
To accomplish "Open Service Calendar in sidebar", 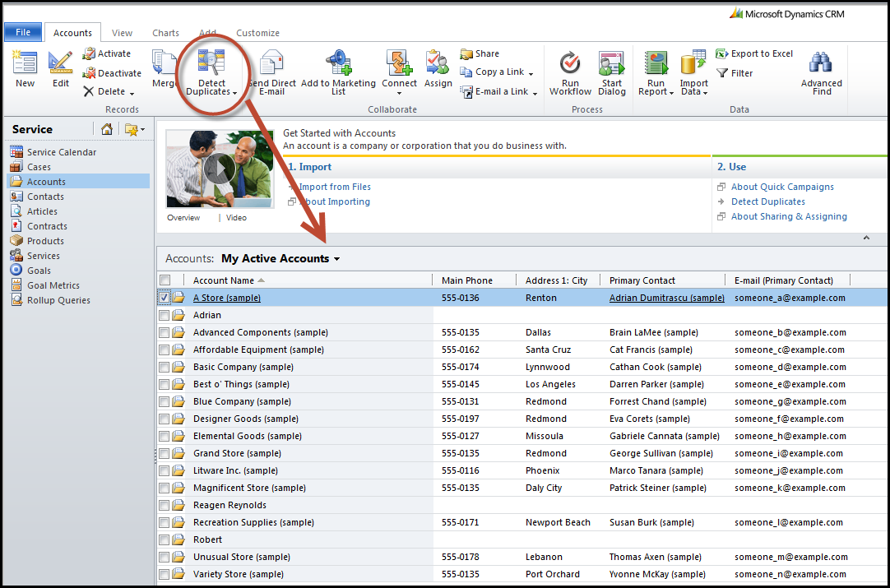I will coord(62,152).
